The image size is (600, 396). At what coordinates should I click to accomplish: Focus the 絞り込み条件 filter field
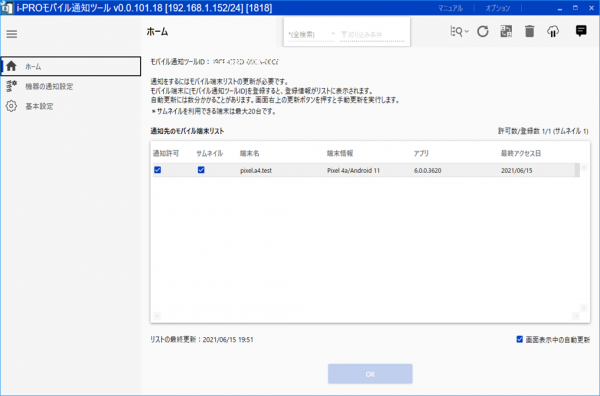(x=372, y=34)
